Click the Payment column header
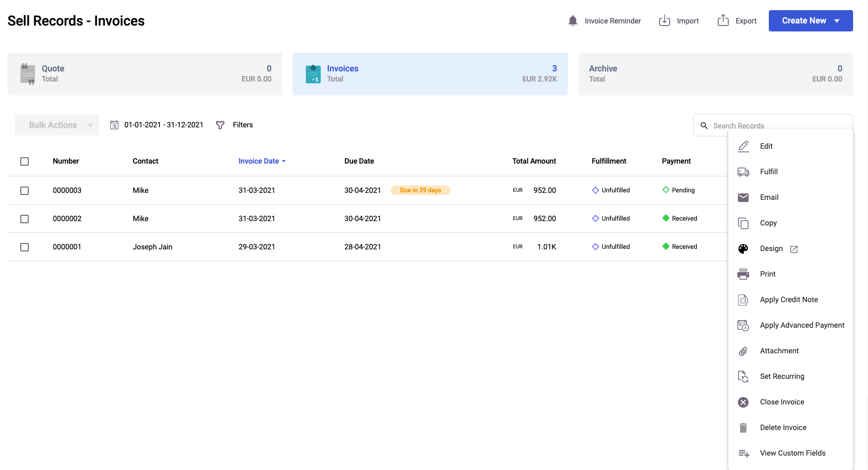Viewport: 868px width, 470px height. click(676, 161)
